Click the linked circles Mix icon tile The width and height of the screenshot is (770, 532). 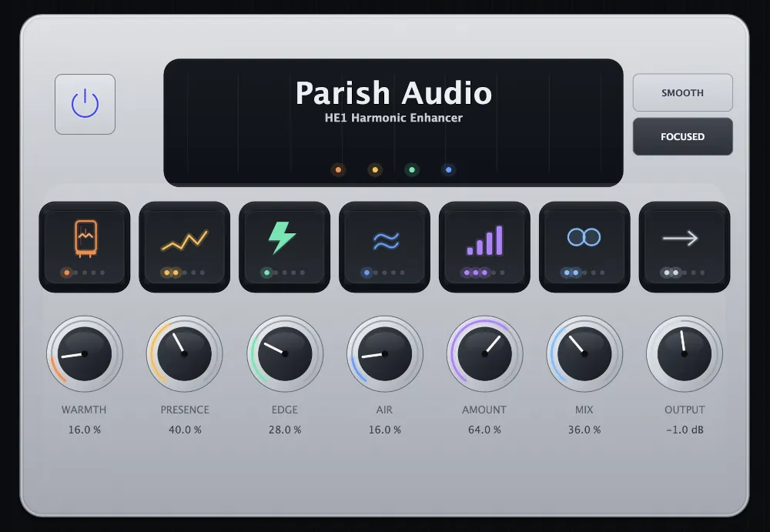(584, 246)
